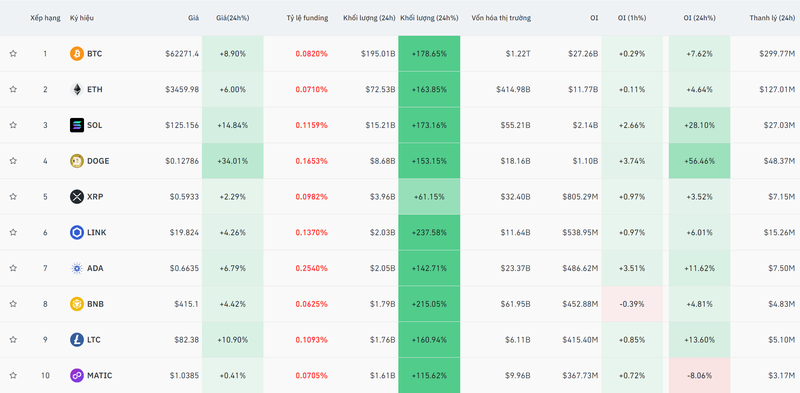Open the LTC symbol link
Screen dimensions: 800x393
coord(94,339)
